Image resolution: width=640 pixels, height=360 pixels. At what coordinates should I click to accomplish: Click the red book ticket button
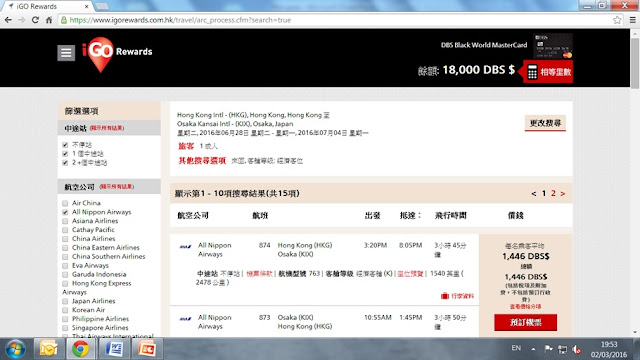(x=525, y=322)
